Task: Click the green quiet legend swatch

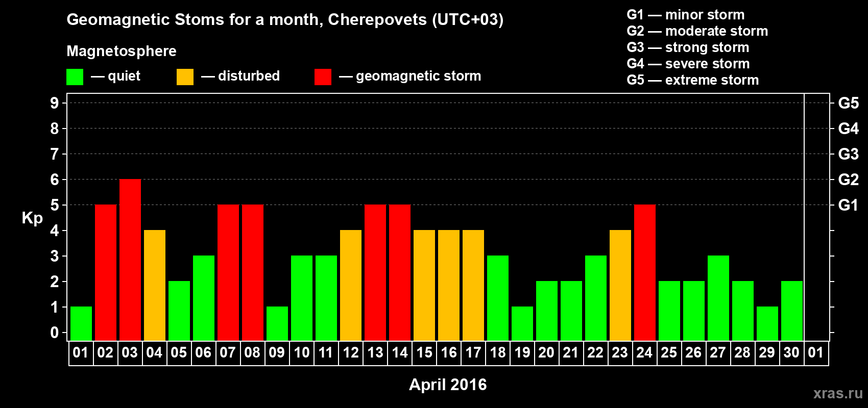Action: pos(75,77)
